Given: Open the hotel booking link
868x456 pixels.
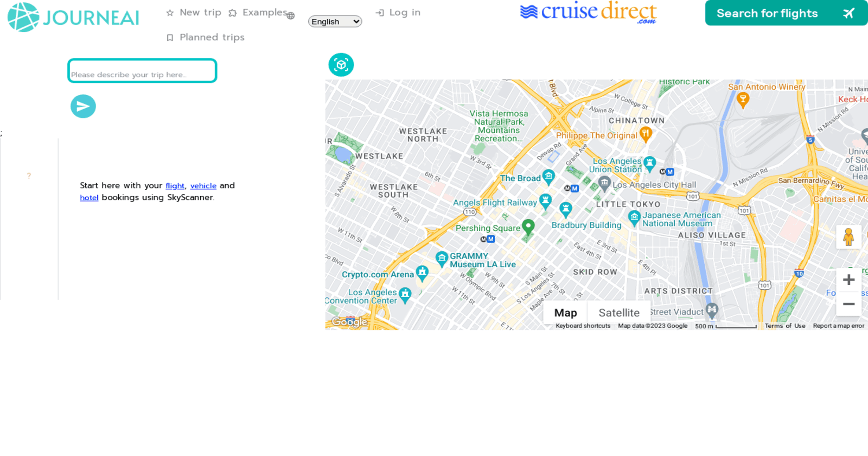Looking at the screenshot, I should click(89, 198).
